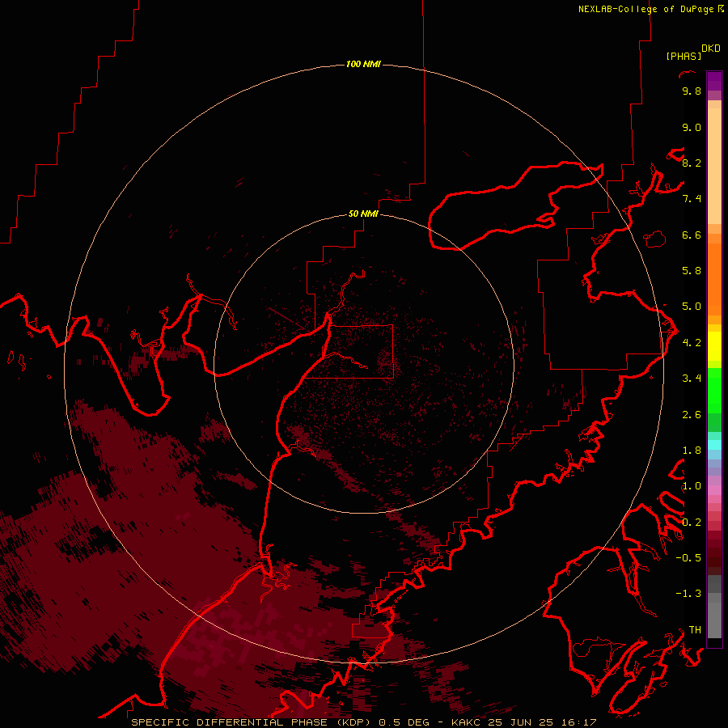Click the 25 JUN 25 date text
Viewport: 728px width, 728px height.
(x=520, y=722)
